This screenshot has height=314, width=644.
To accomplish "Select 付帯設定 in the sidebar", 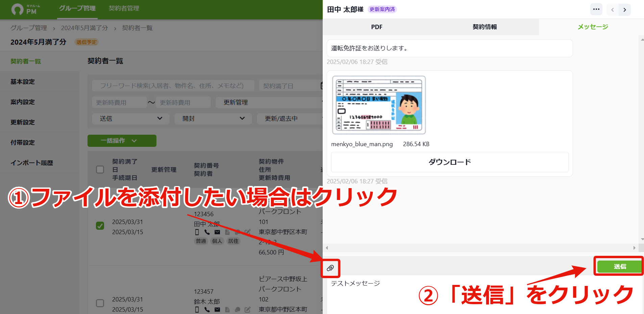I will pyautogui.click(x=40, y=143).
